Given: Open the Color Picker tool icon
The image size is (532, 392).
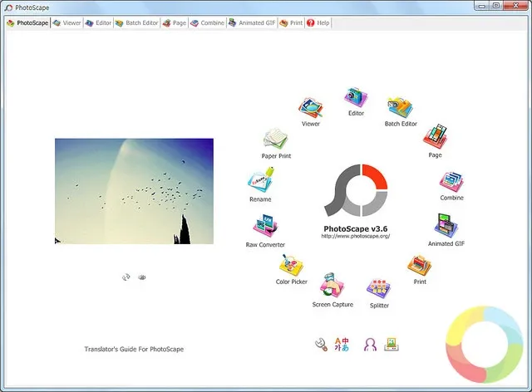Looking at the screenshot, I should click(x=291, y=266).
